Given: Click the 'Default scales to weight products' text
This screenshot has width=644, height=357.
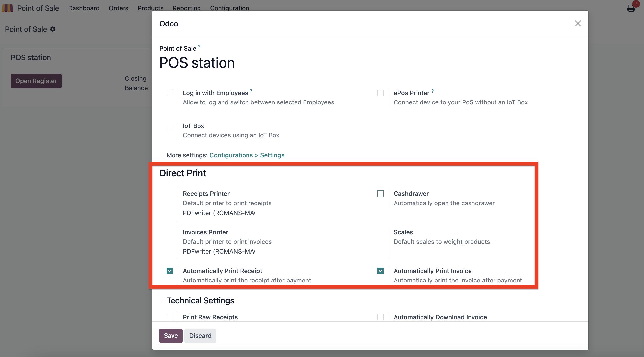Looking at the screenshot, I should point(442,242).
